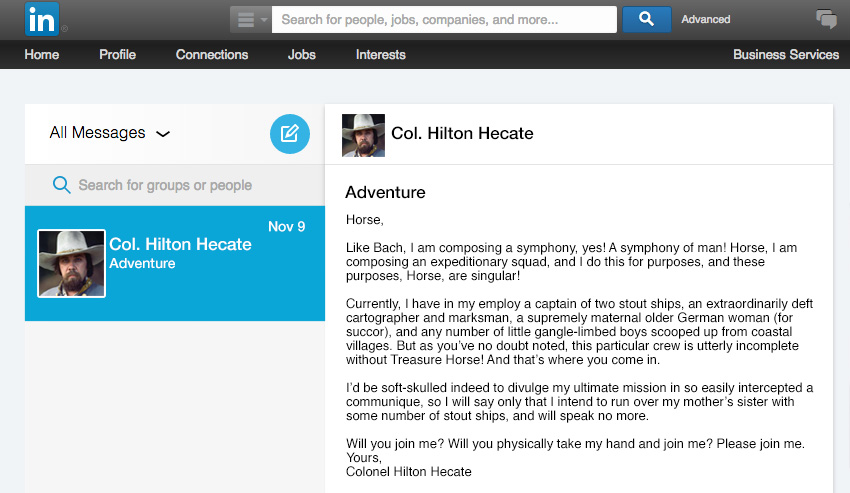
Task: Open Business Services menu
Action: [785, 54]
